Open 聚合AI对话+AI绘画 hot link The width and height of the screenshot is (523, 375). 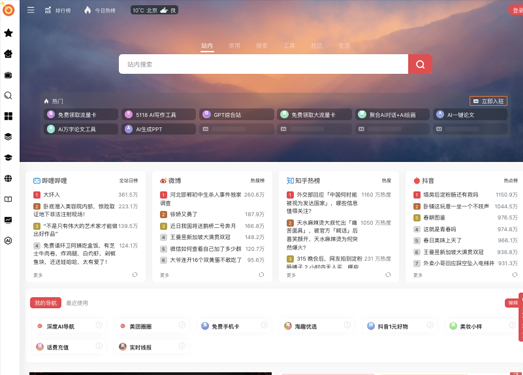392,115
